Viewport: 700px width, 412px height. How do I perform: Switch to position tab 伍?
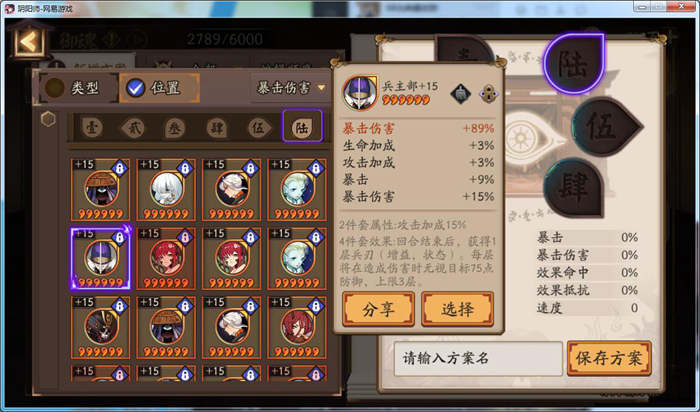point(258,128)
